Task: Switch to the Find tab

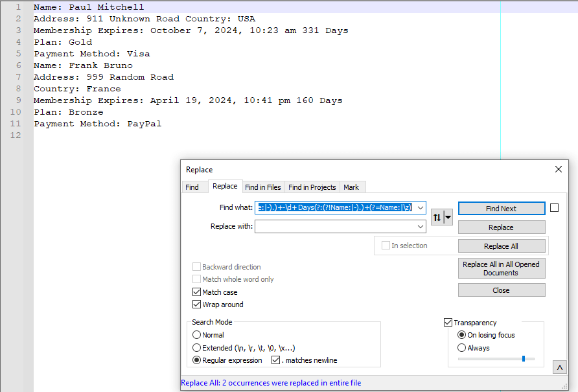Action: click(194, 187)
